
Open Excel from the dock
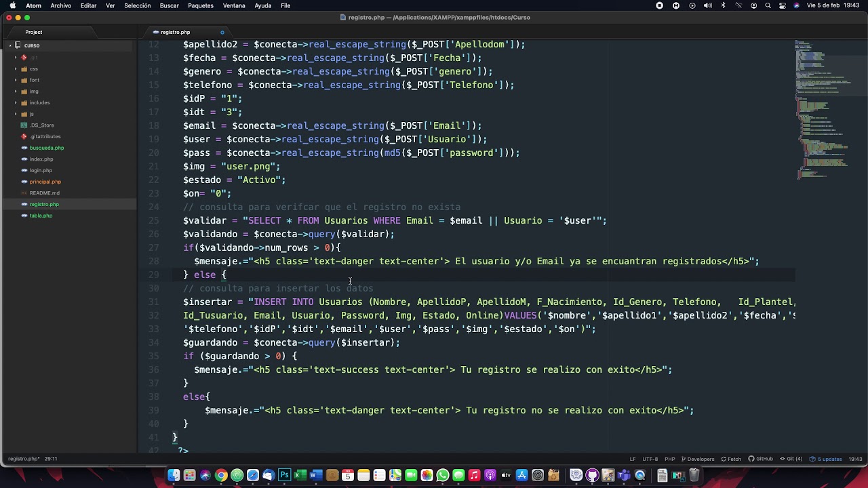click(300, 476)
